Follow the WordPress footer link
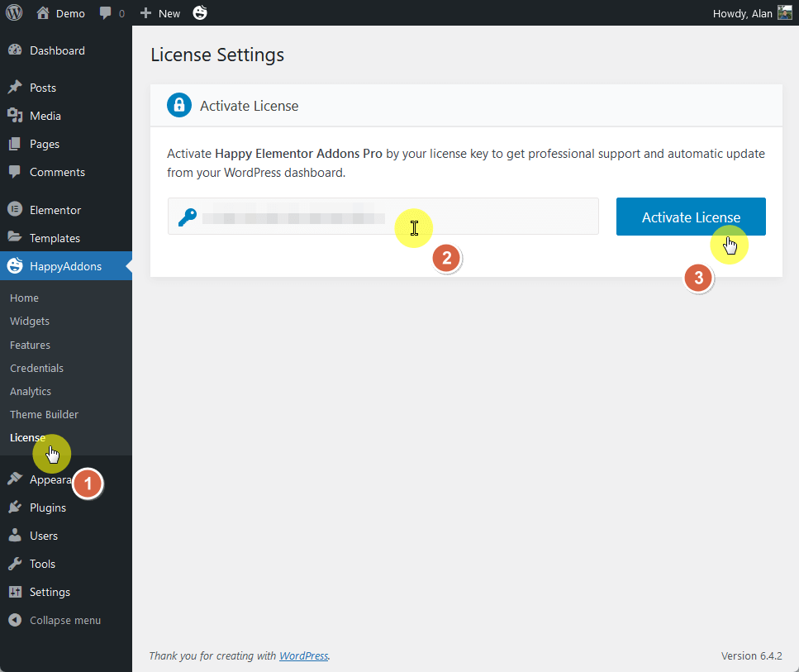The image size is (799, 672). click(304, 656)
